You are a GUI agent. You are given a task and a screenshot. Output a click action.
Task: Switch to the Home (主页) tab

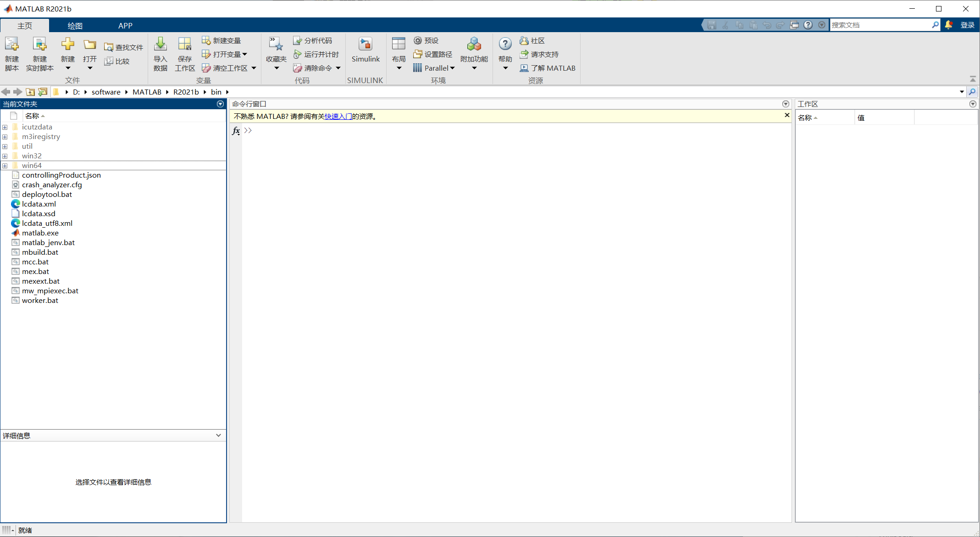pos(25,26)
